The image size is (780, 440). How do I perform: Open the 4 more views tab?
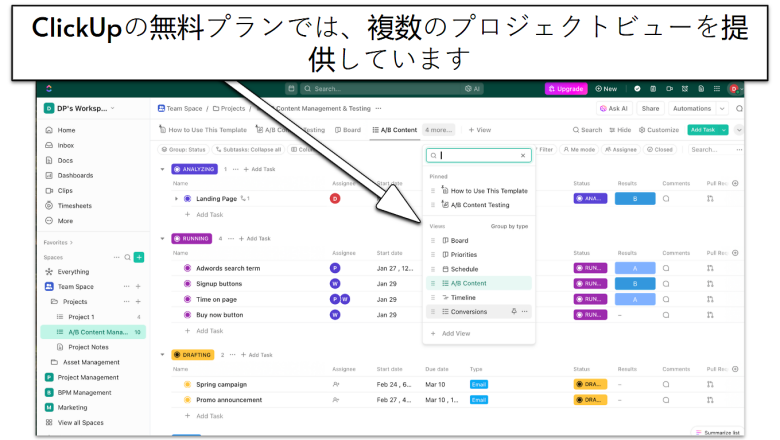tap(439, 130)
